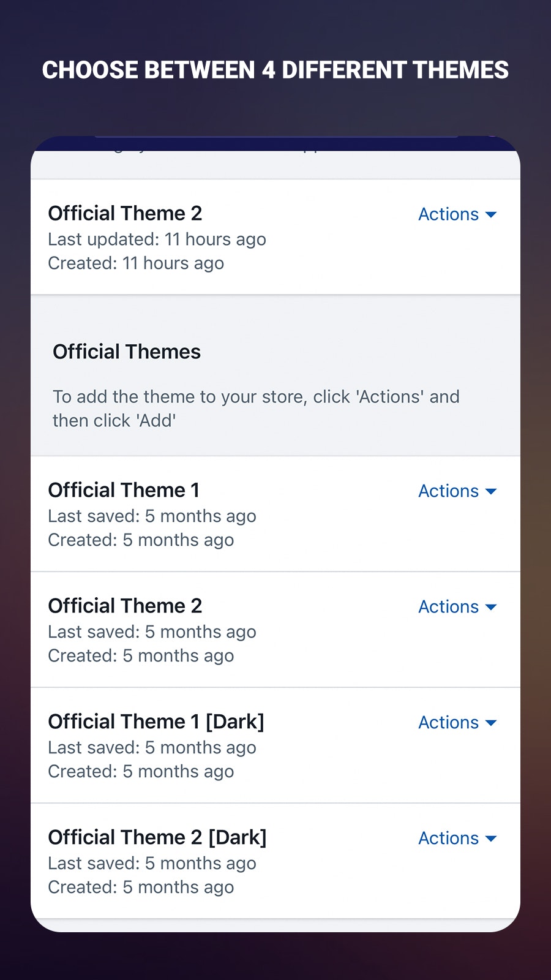Click caret arrow in Official Theme 1 [Dark] row
Screen dimensions: 551x980
(491, 723)
